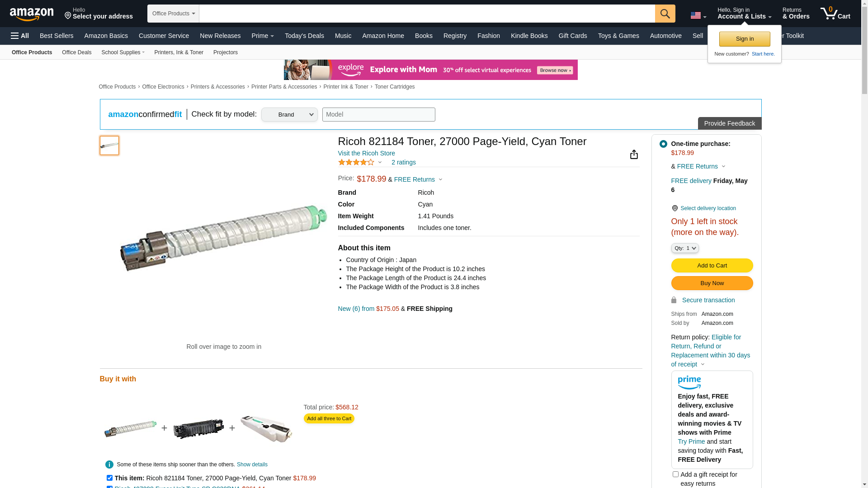The image size is (868, 488).
Task: Click the Model input field
Action: coord(378,115)
